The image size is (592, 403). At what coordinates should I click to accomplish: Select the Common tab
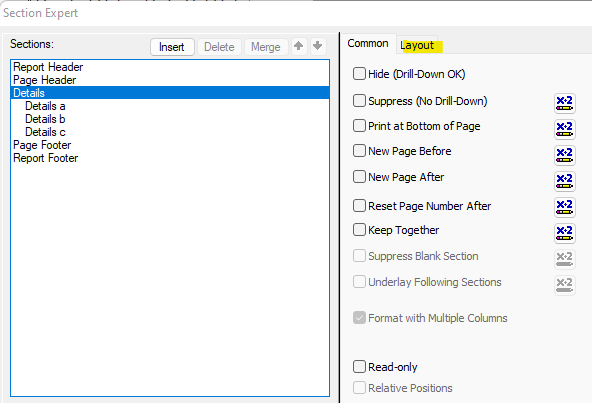pos(368,43)
